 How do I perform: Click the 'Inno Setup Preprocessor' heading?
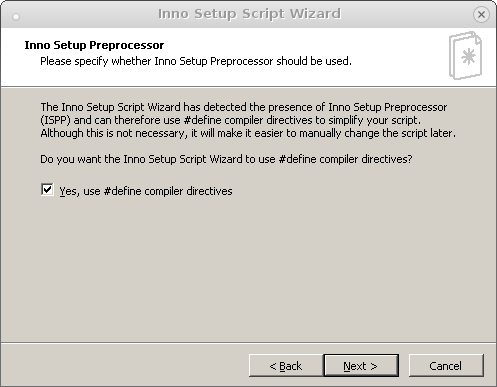pyautogui.click(x=94, y=45)
